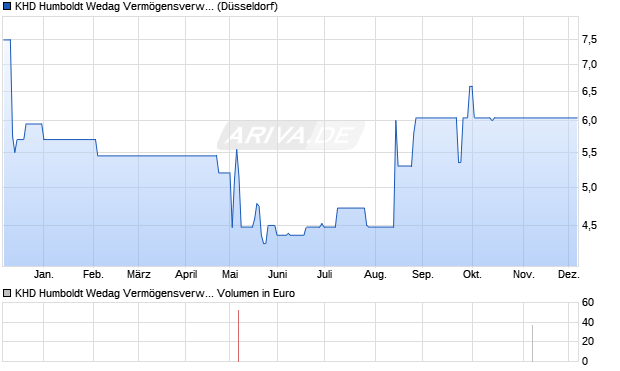Click the 'Aug.' month label
This screenshot has width=620, height=371.
click(x=375, y=274)
